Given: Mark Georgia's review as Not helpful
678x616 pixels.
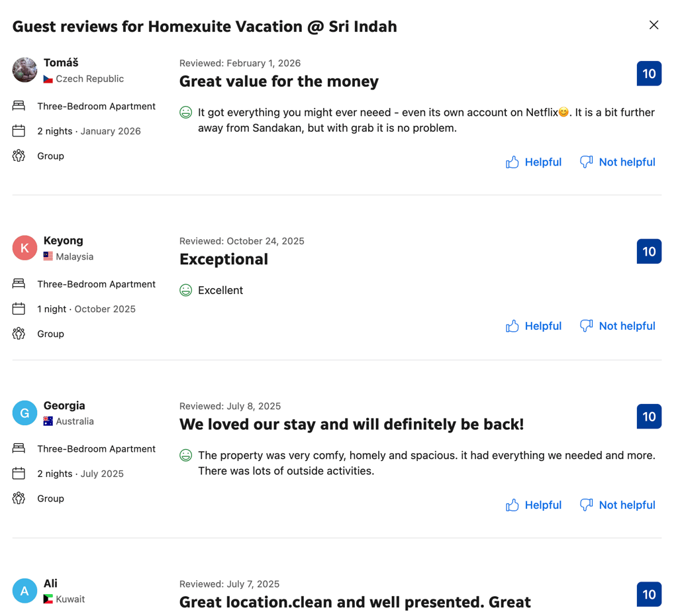Looking at the screenshot, I should coord(618,505).
